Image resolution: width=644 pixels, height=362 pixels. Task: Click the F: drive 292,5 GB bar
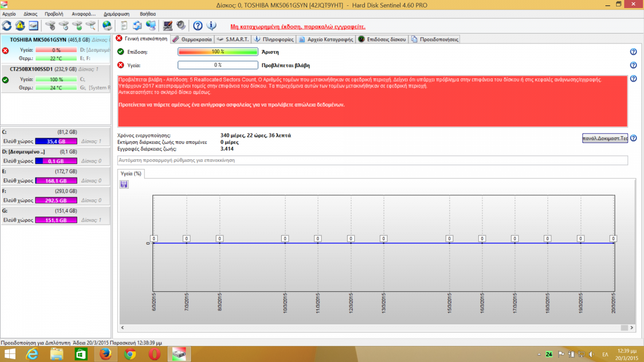click(x=56, y=201)
